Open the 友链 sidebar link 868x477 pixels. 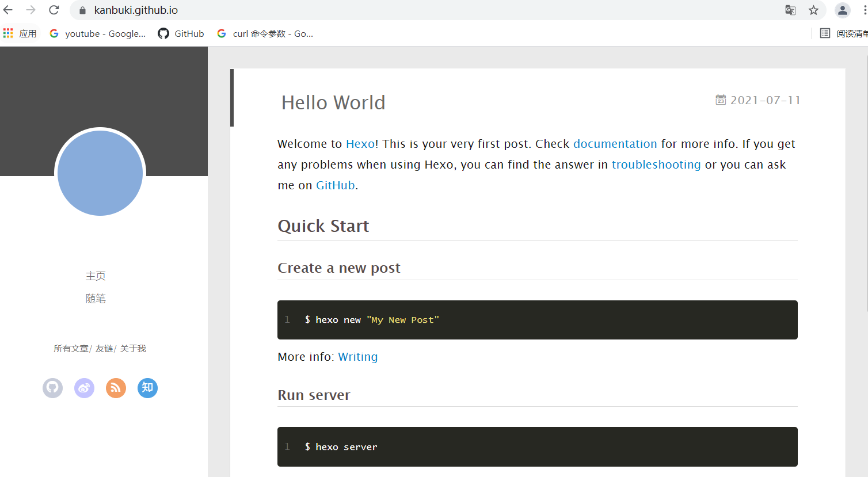coord(104,349)
